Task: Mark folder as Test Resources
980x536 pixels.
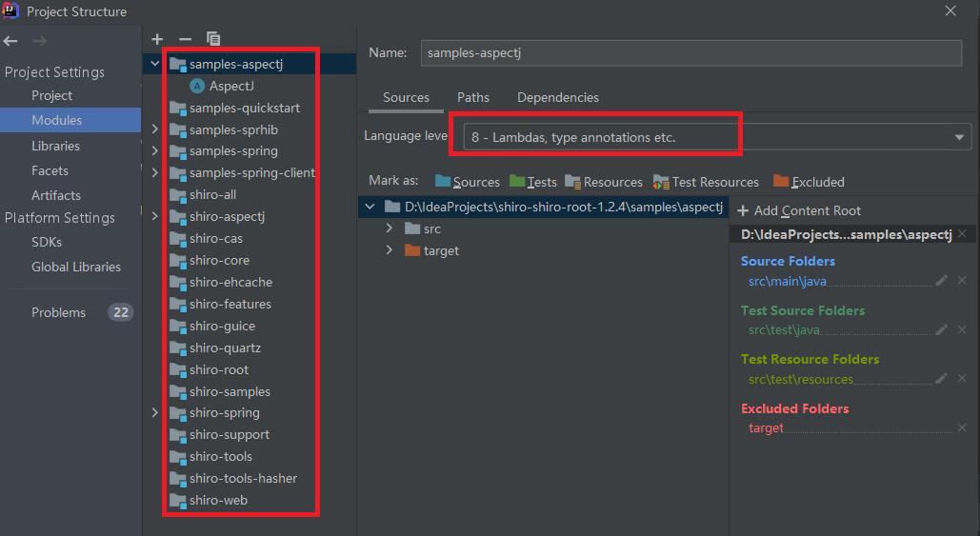Action: pyautogui.click(x=706, y=182)
